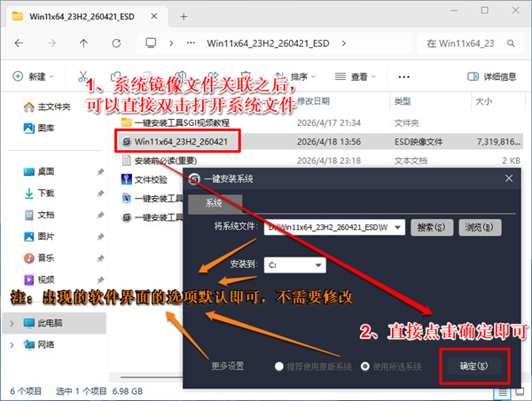Viewport: 532px width, 401px height.
Task: Select the 文件校验 file
Action: [x=145, y=179]
